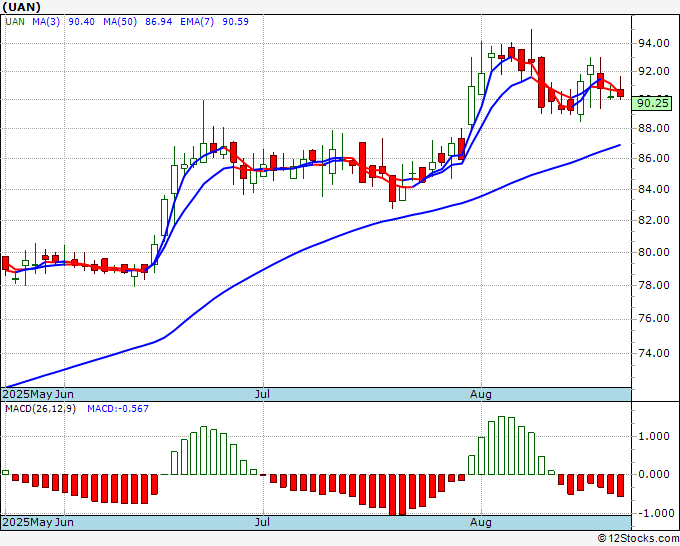Image resolution: width=680 pixels, height=546 pixels.
Task: Click the MA(50) value 86.94
Action: 158,22
